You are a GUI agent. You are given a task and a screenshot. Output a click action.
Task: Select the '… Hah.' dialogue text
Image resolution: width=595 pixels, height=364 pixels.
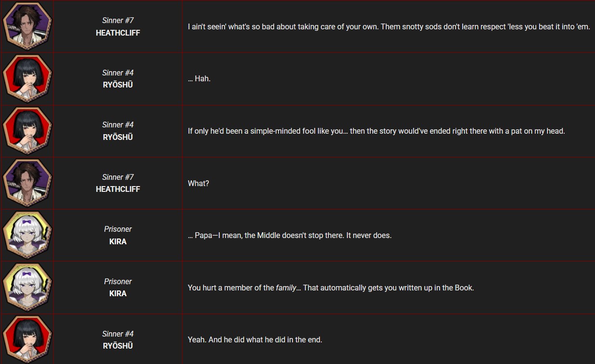coord(199,79)
